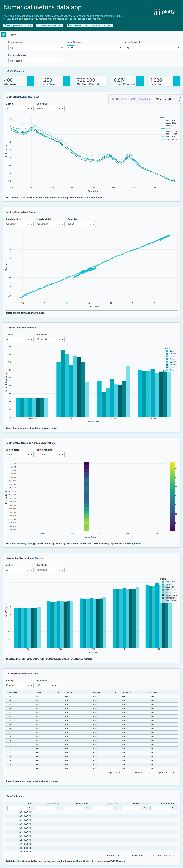Viewport: 183px width, 868px height.
Task: Open Y-Axis Metric dropdown
Action: click(50, 224)
